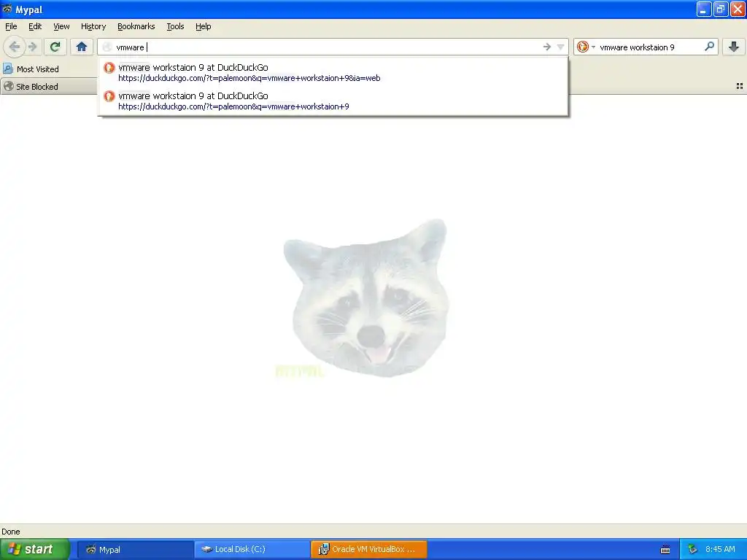Image resolution: width=747 pixels, height=560 pixels.
Task: Switch to Oracle VM VirtualBox taskbar window
Action: click(x=368, y=549)
